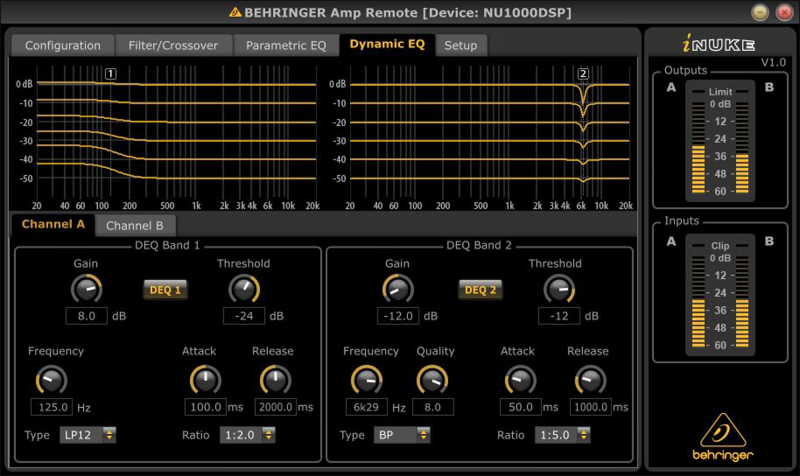Click the warning triangle icon in title bar
Screen dimensions: 800x476
(x=235, y=13)
